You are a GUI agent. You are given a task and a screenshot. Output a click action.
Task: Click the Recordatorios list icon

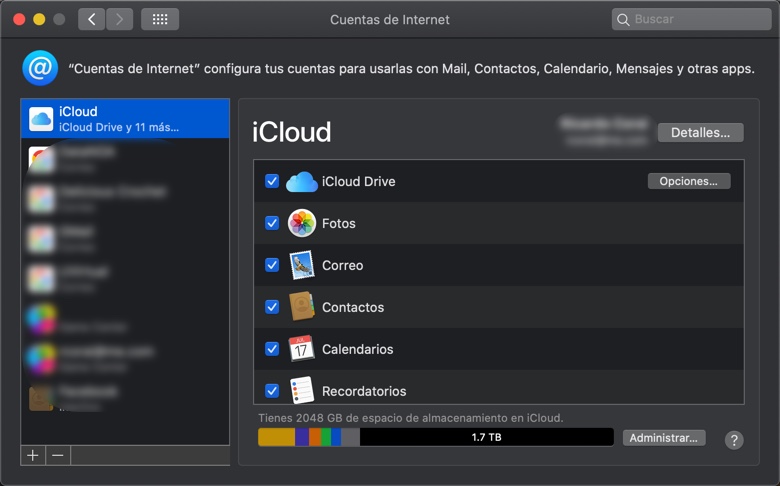pos(301,390)
